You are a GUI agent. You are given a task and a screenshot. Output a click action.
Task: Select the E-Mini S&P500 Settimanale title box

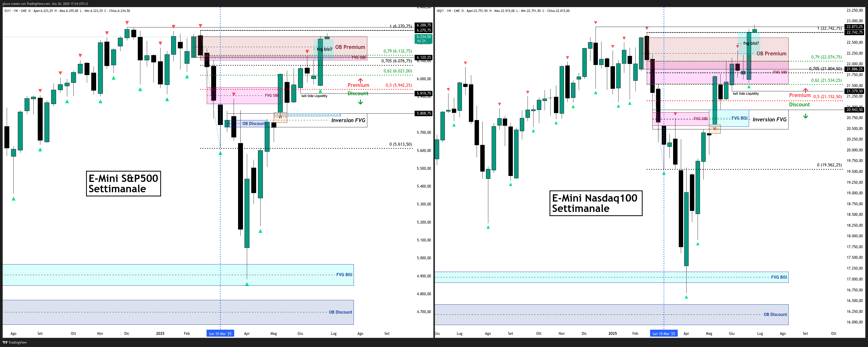click(123, 183)
